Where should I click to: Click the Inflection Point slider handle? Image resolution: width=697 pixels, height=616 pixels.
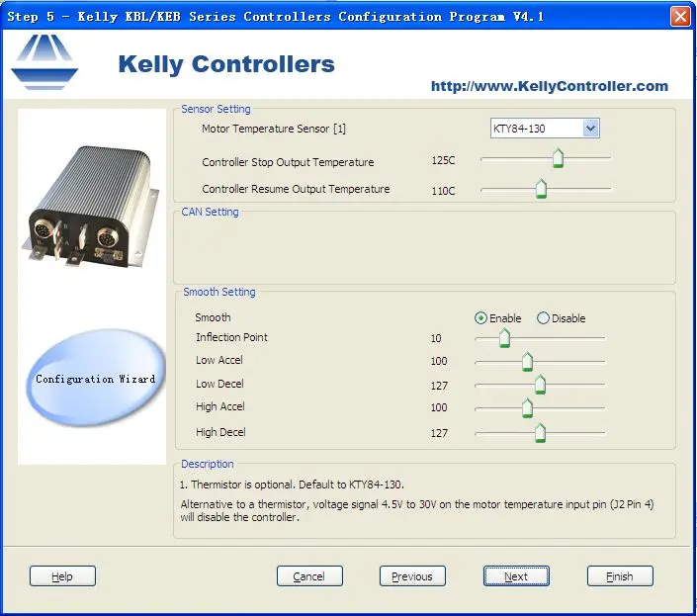point(504,338)
